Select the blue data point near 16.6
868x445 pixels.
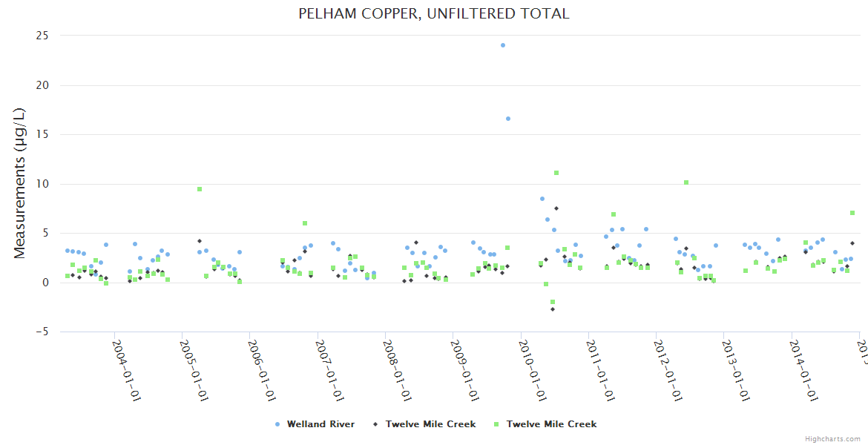(508, 119)
